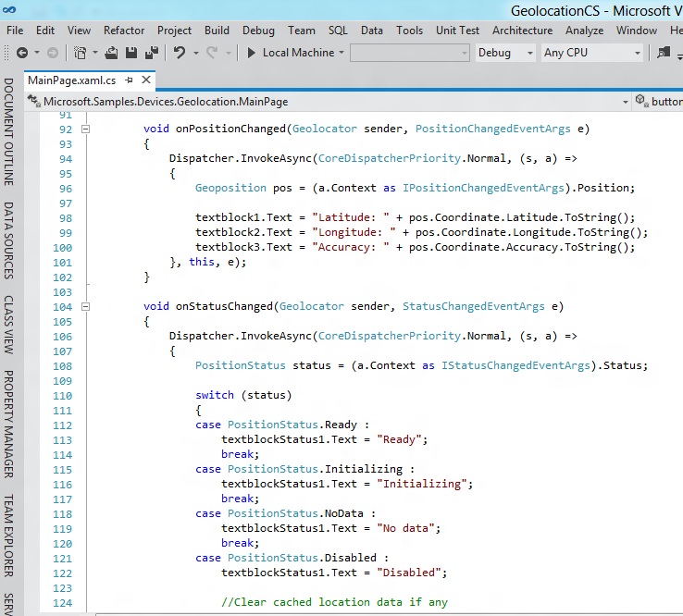Image resolution: width=683 pixels, height=616 pixels.
Task: Open the SQL menu
Action: coord(338,31)
